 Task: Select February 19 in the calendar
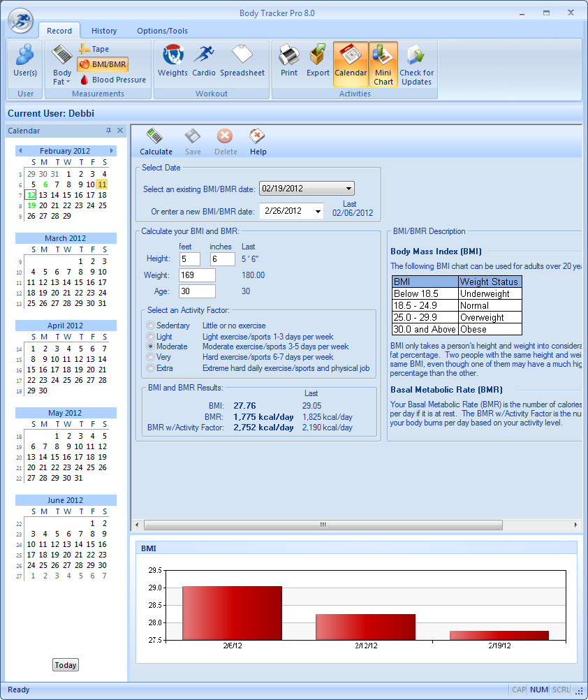pos(31,205)
